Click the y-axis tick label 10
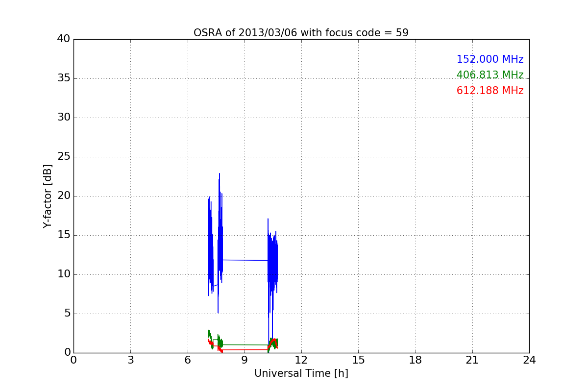Screen dimensions: 588x392 click(x=64, y=274)
